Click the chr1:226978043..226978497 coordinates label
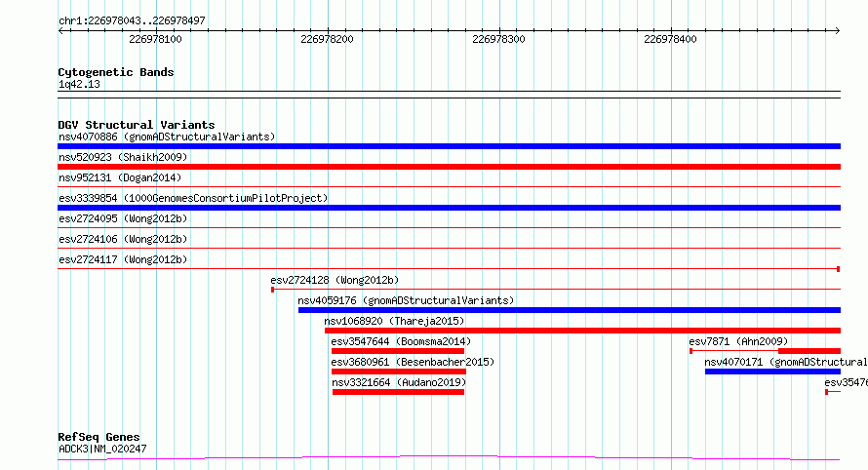The height and width of the screenshot is (470, 868). 132,20
